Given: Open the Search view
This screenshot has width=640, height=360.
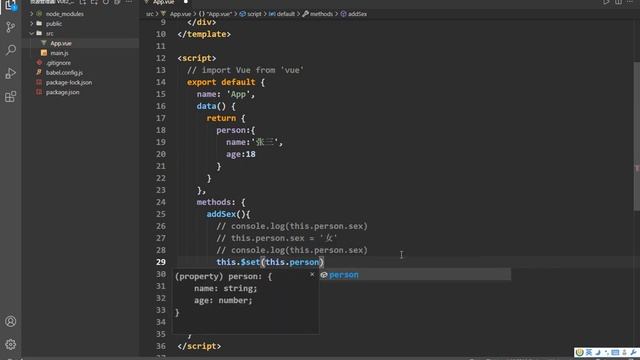Looking at the screenshot, I should click(x=11, y=50).
